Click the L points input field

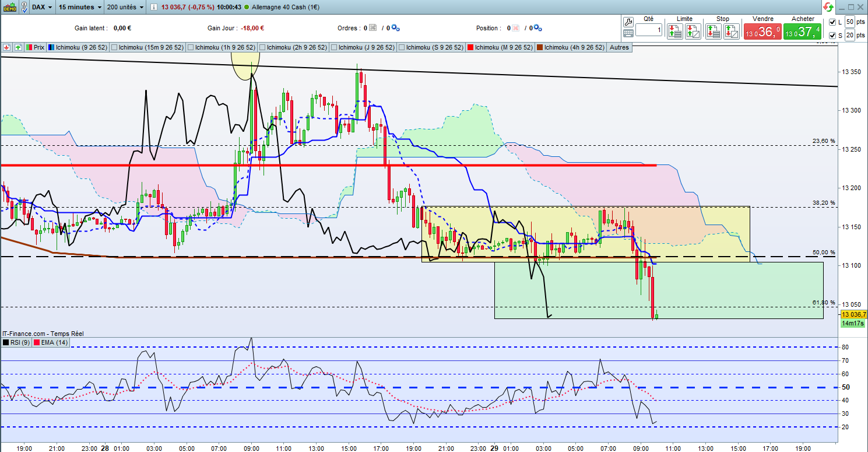pos(849,22)
